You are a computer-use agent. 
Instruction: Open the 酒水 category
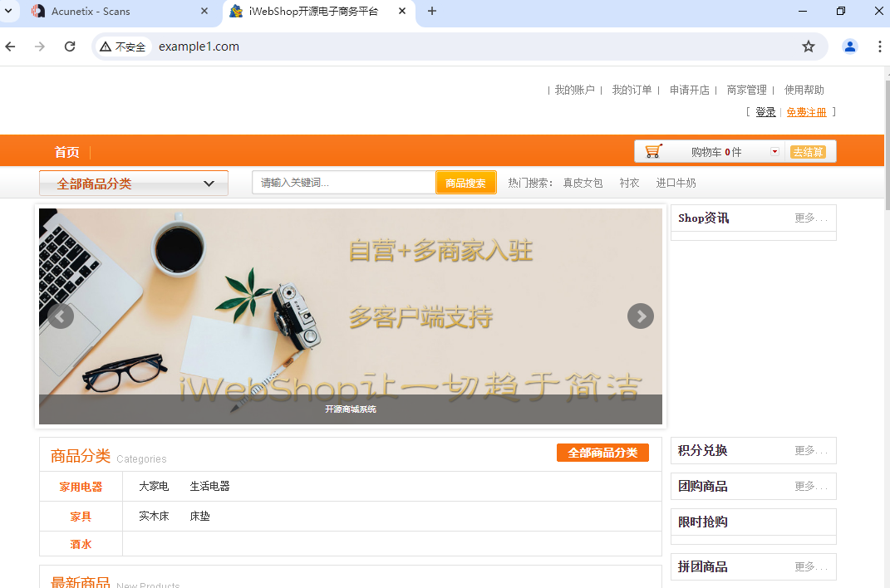81,544
